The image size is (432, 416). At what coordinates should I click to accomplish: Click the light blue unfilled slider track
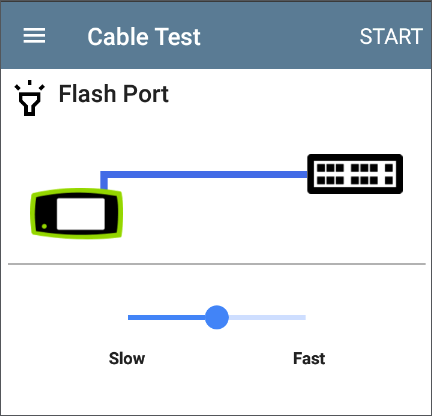tap(267, 317)
